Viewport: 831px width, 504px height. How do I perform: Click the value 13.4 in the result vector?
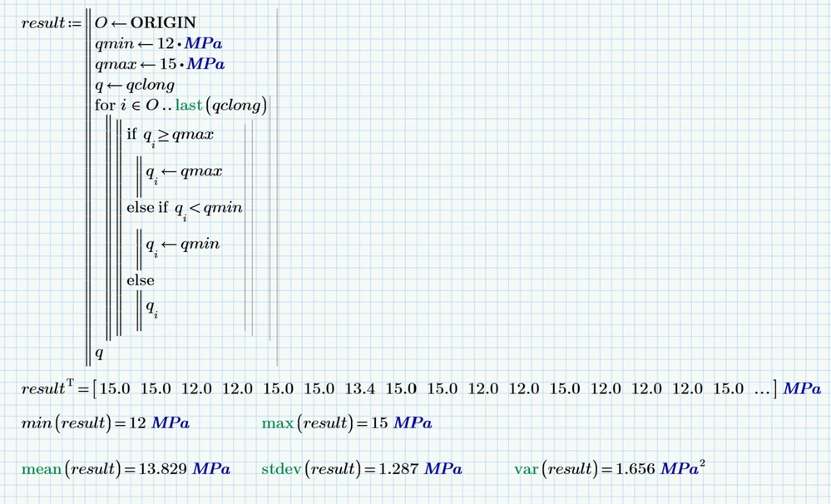[360, 389]
